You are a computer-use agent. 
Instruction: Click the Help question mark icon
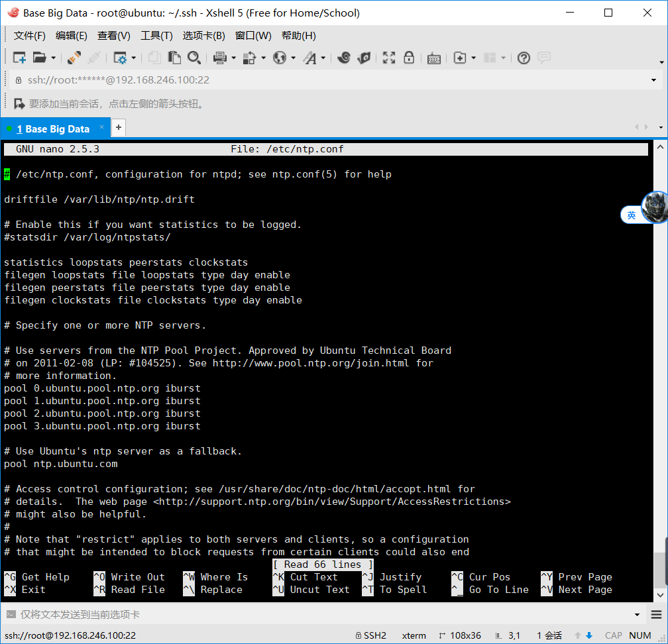click(524, 58)
